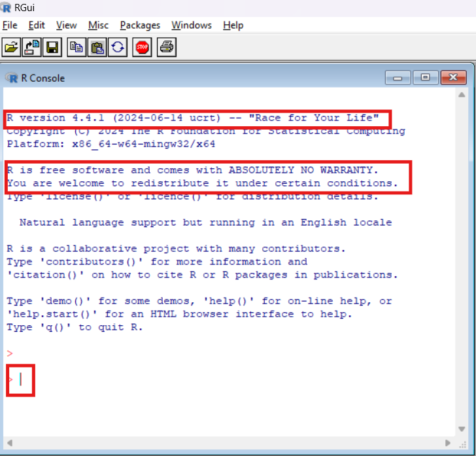Click the Load workspace toolbar icon

pyautogui.click(x=32, y=47)
